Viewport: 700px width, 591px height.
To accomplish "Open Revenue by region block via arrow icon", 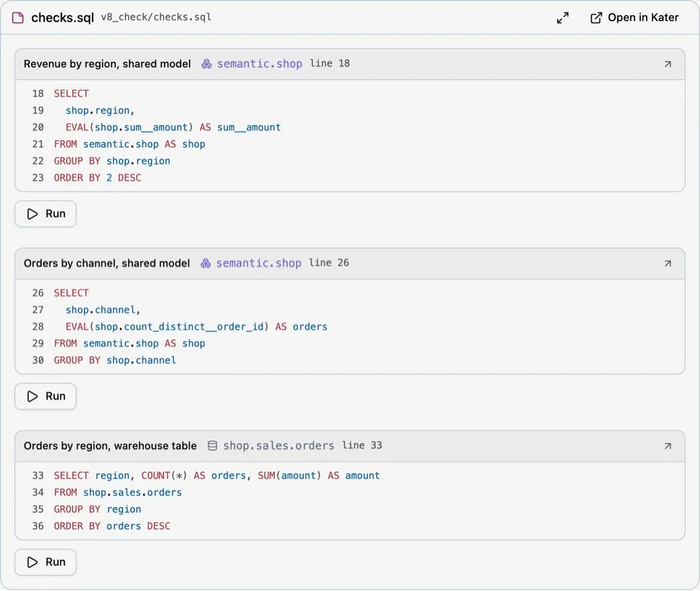I will (668, 64).
